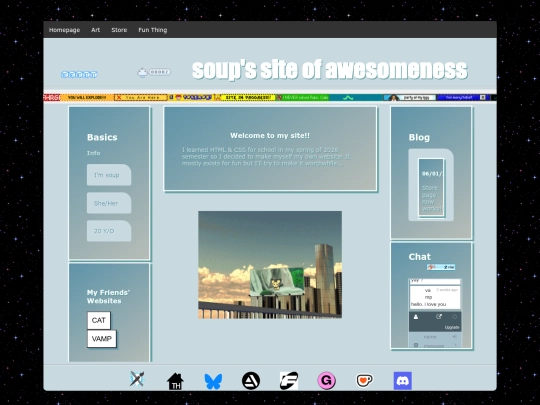Open the pink G circle icon

326,381
